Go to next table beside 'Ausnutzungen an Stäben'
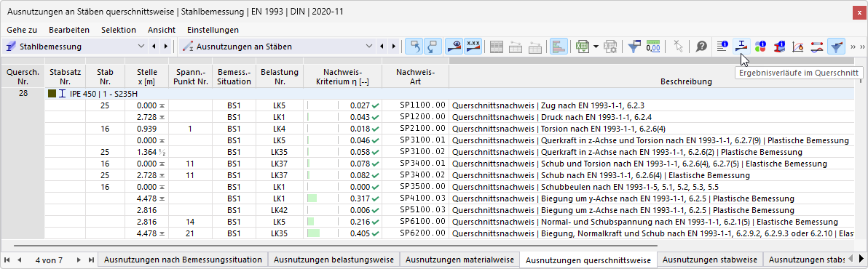 tap(394, 47)
